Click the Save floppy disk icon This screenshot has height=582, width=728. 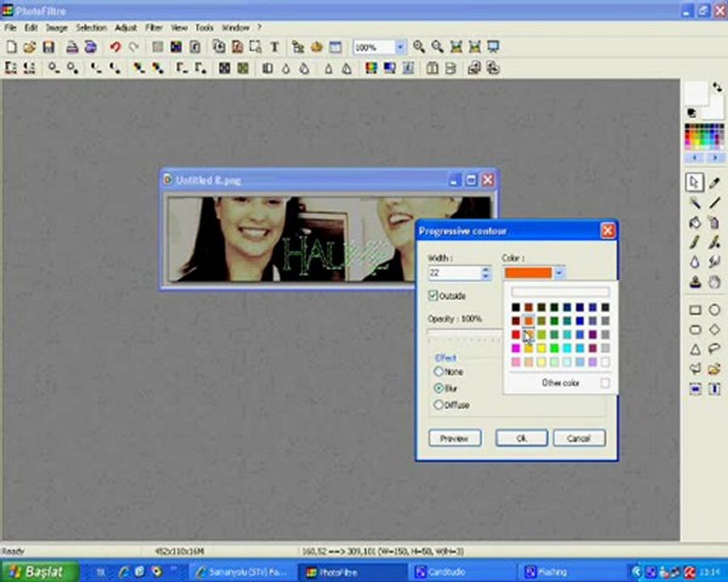49,48
